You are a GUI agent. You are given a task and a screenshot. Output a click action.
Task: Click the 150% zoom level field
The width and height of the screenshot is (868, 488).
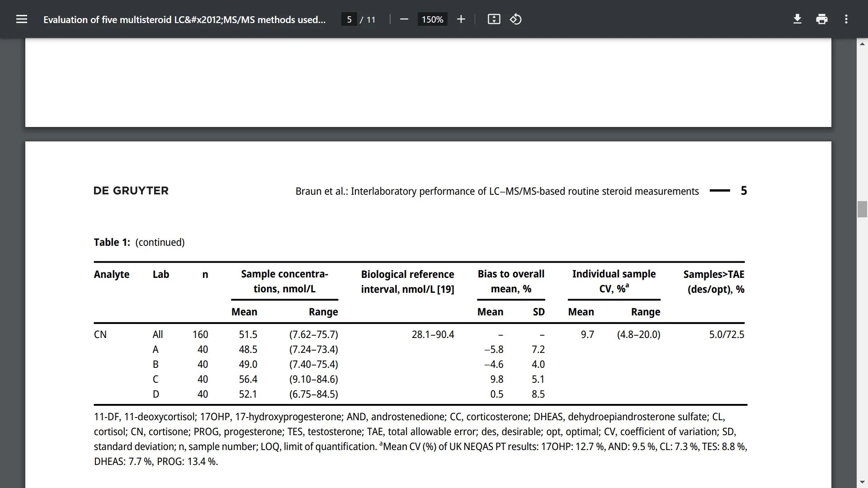click(x=432, y=19)
